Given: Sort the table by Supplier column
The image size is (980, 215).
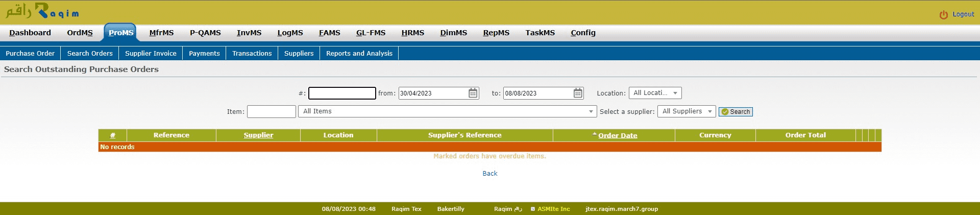Looking at the screenshot, I should [258, 135].
